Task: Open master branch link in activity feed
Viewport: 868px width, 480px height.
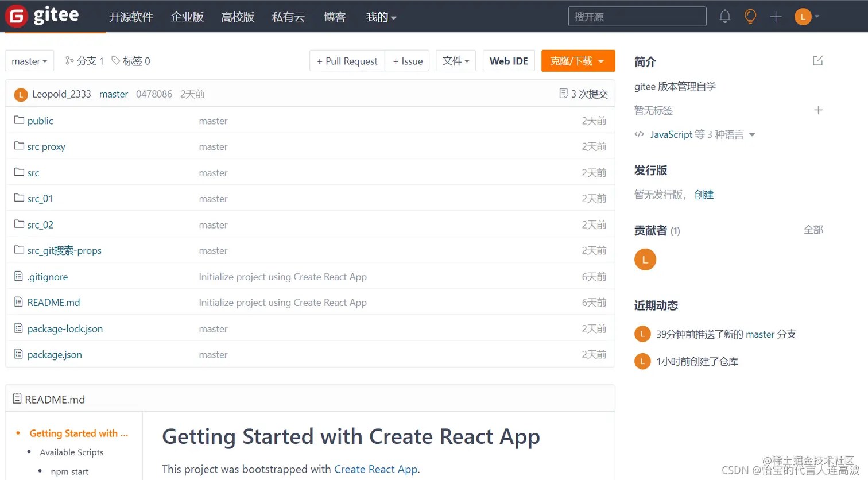Action: pyautogui.click(x=760, y=334)
